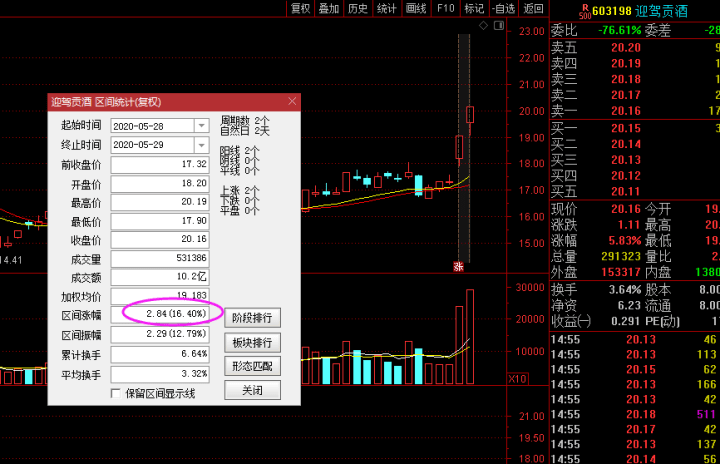This screenshot has height=464, width=720.
Task: Click the stock name 迎驾贡酒 in the quote header
Action: point(662,11)
